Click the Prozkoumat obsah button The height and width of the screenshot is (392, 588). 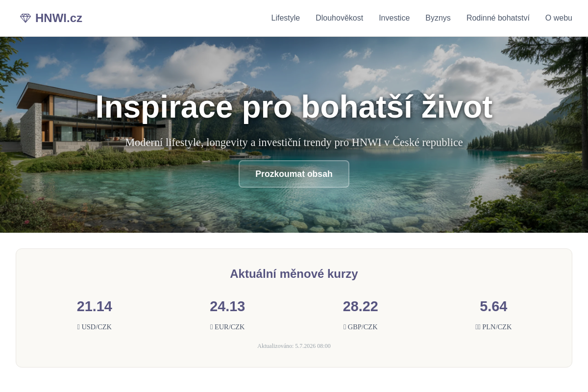click(294, 174)
